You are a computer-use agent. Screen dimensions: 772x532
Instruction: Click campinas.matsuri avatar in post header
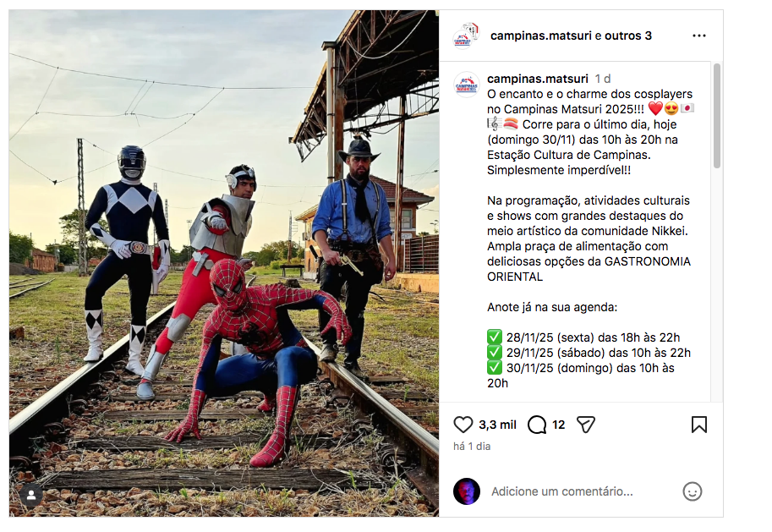pos(466,36)
